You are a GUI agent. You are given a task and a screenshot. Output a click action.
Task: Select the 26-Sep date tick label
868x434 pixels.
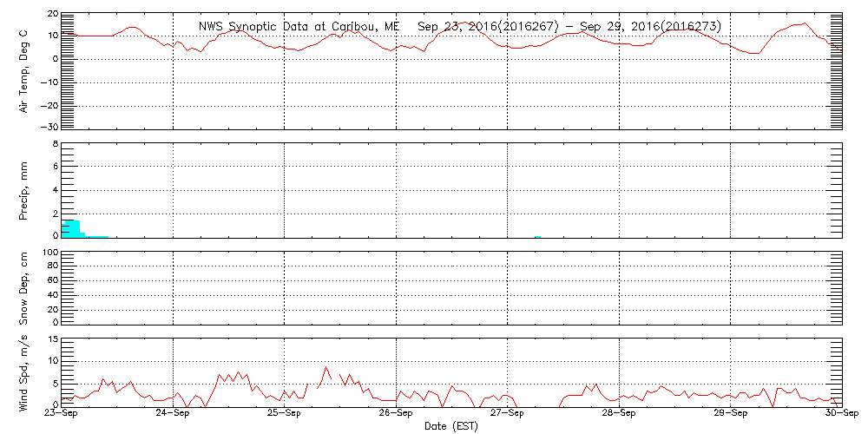396,414
